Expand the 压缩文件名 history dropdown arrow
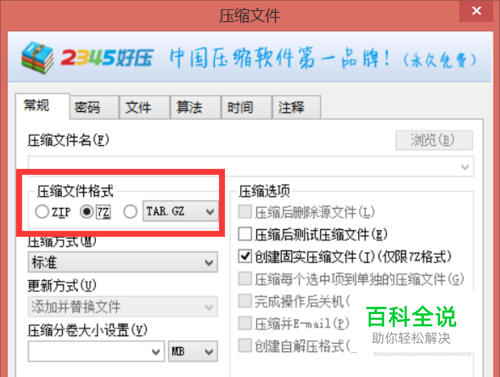 click(x=465, y=167)
